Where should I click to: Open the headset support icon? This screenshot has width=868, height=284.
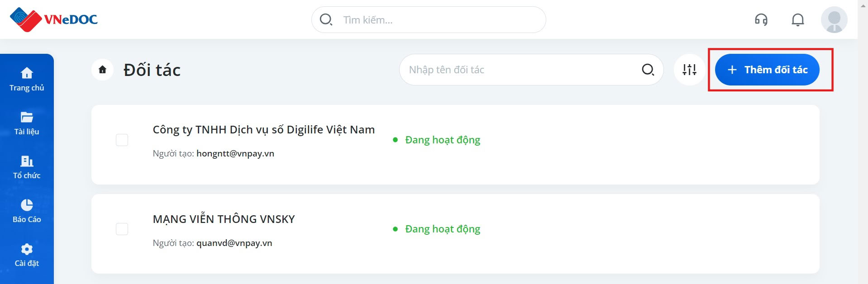pos(761,20)
